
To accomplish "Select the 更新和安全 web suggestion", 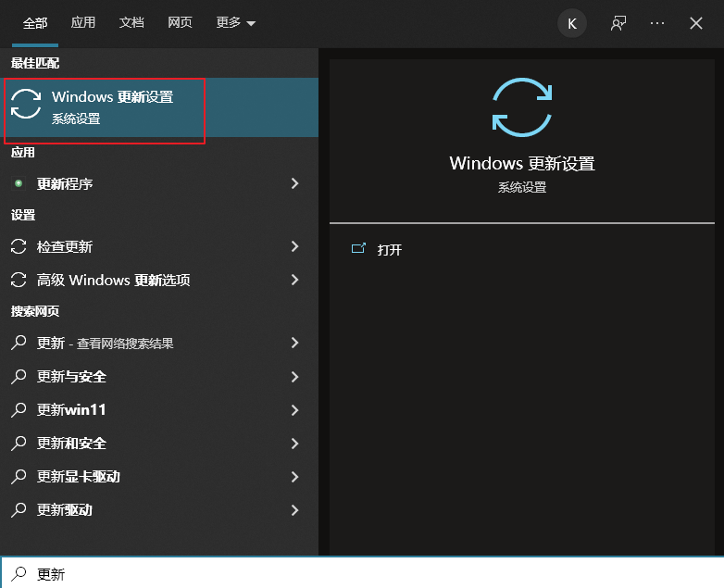I will tap(159, 443).
